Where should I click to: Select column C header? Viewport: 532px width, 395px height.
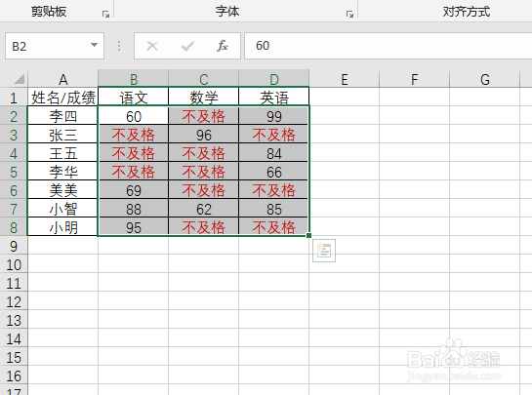(204, 79)
